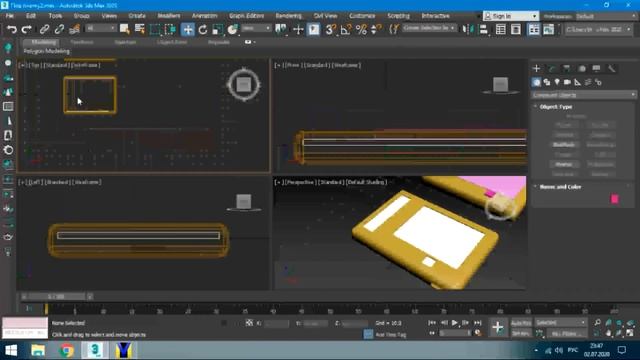Pick the Rectangular Selection Region icon
640x360 pixels.
[155, 29]
